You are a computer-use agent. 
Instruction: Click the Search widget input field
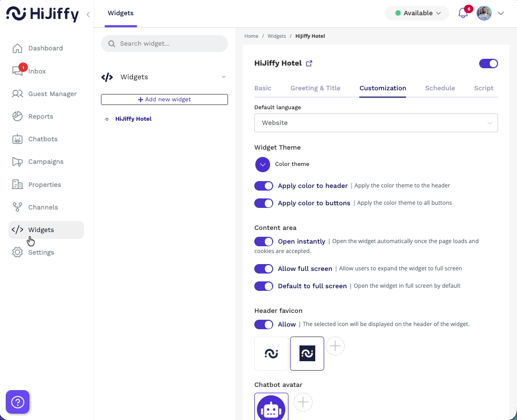(x=164, y=44)
